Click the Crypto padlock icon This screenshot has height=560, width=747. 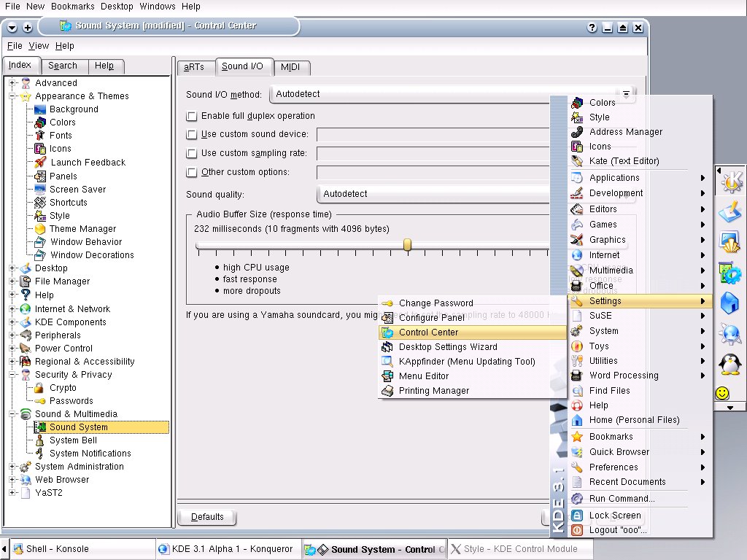click(x=40, y=388)
